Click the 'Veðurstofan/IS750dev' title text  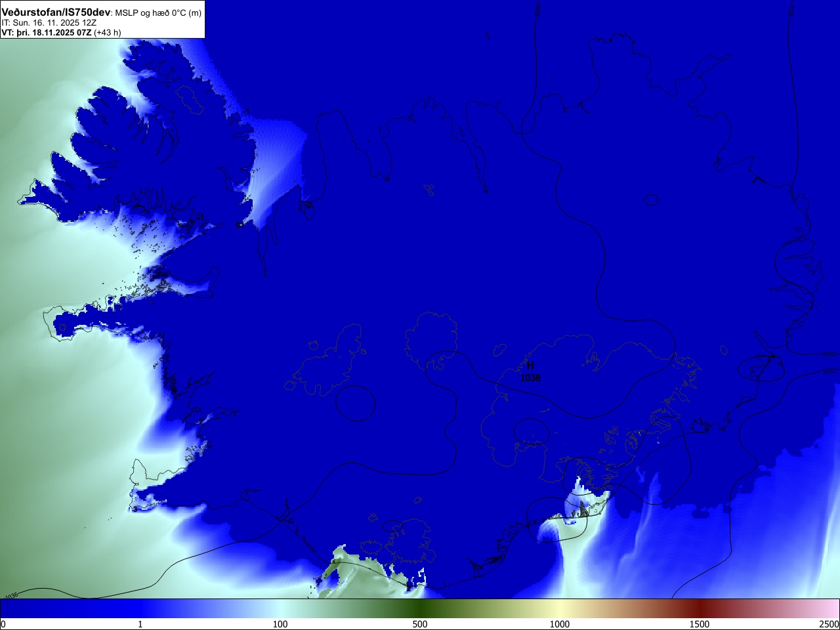tap(56, 12)
